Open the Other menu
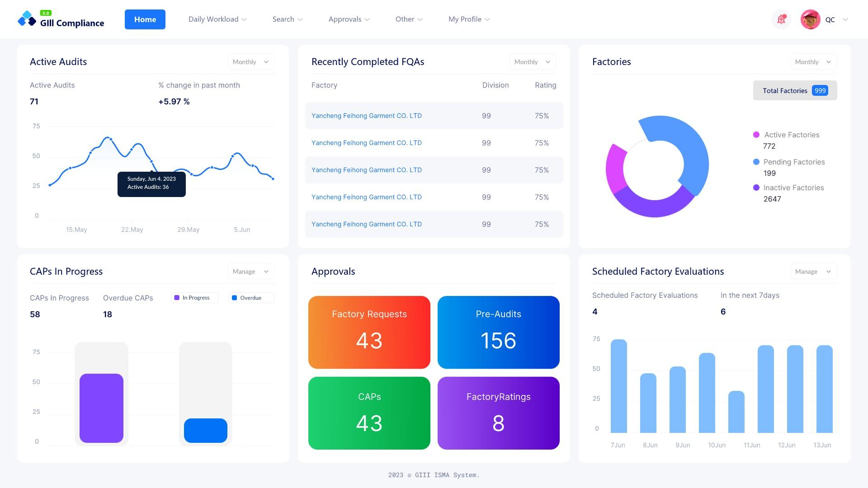Image resolution: width=868 pixels, height=488 pixels. click(x=409, y=19)
